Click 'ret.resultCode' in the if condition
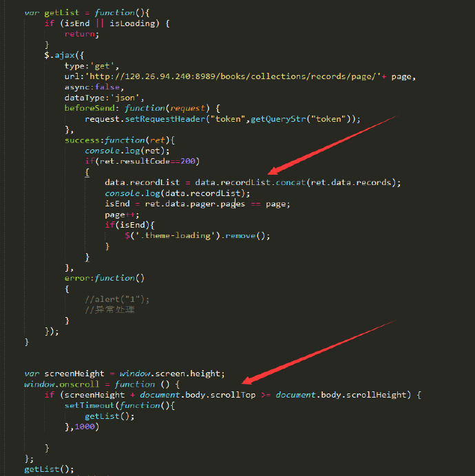Screen dimensions: 475x476 135,161
